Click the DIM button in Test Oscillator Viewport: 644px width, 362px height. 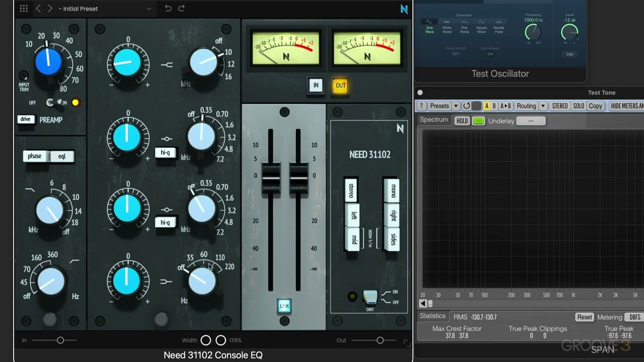[x=570, y=54]
